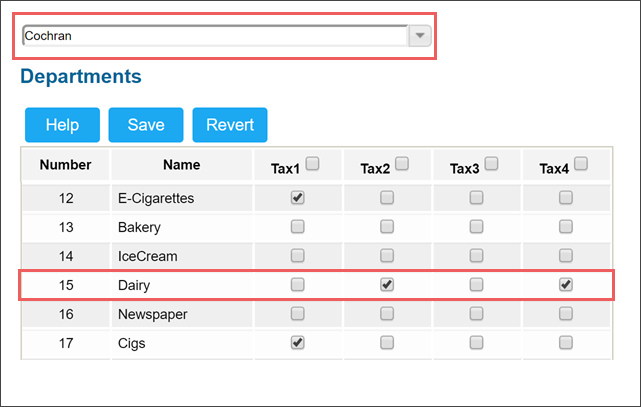Uncheck Tax2 for Dairy department
This screenshot has height=407, width=641.
tap(387, 284)
